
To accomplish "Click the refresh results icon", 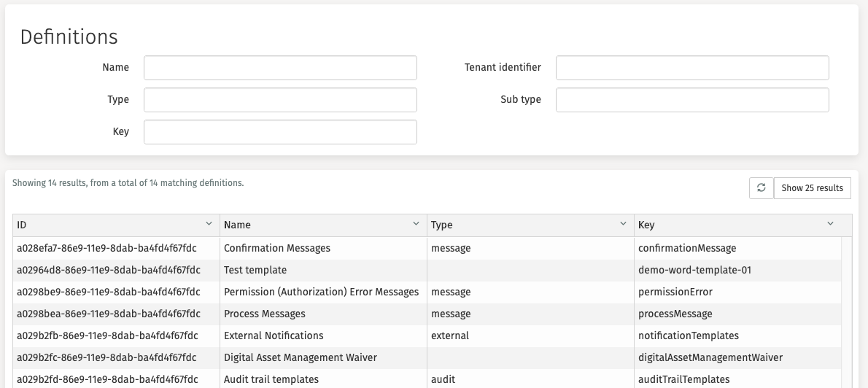I will [x=761, y=188].
